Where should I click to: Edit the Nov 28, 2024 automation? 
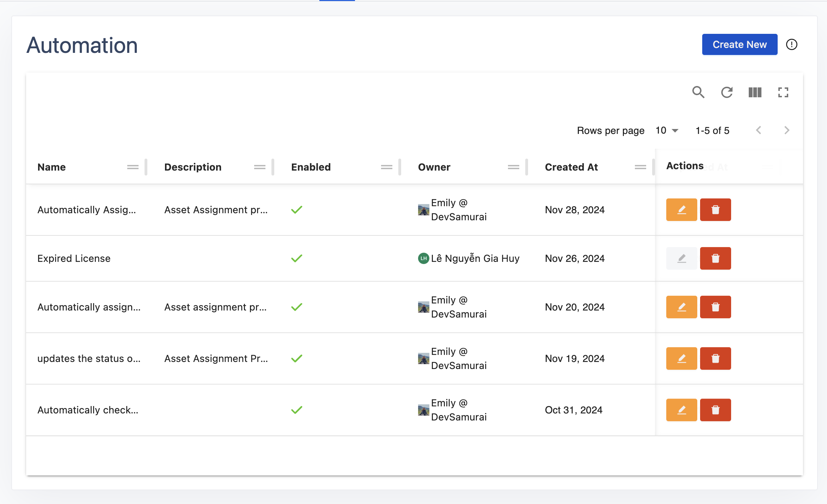point(681,210)
